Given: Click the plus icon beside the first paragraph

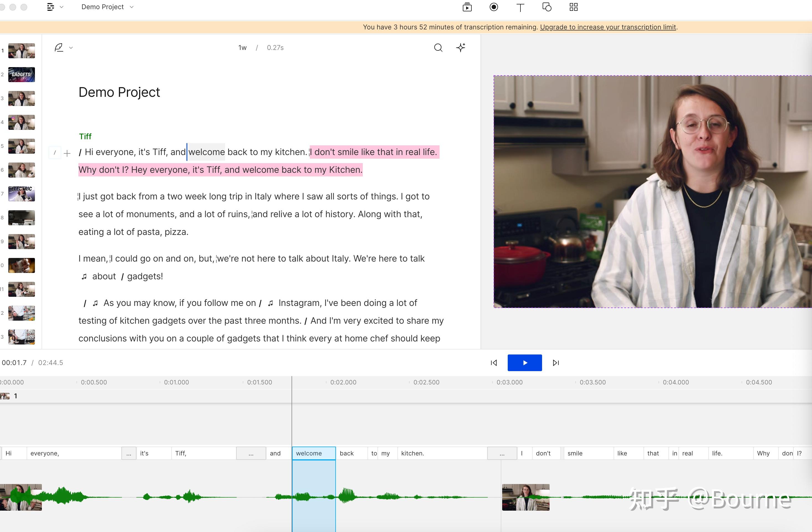Looking at the screenshot, I should [67, 153].
